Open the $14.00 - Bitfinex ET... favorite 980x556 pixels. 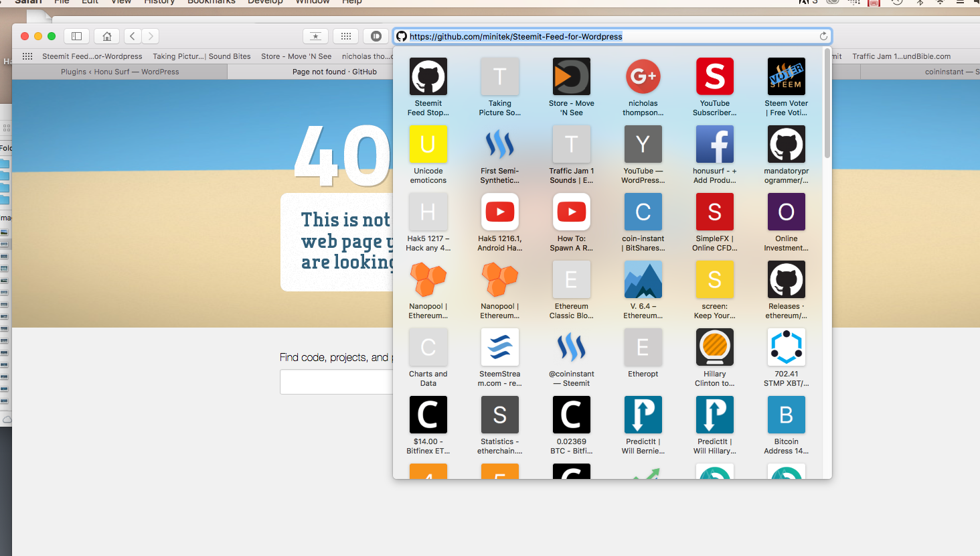pyautogui.click(x=428, y=415)
